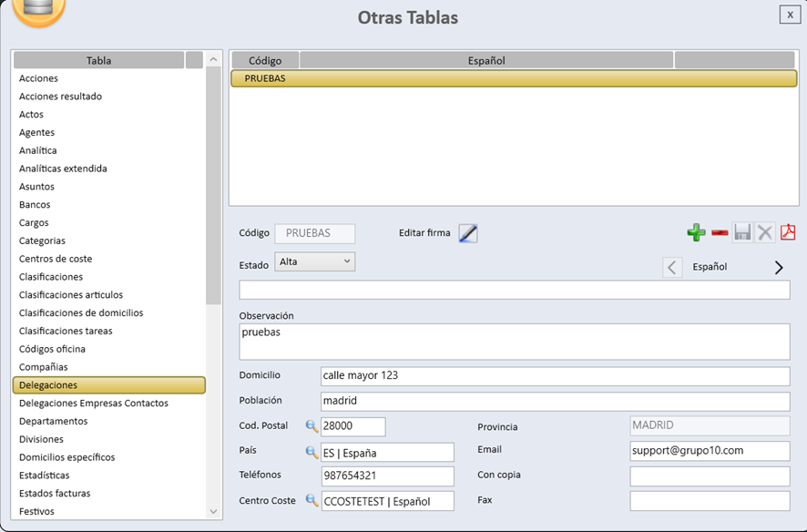
Task: Click magnifier icon next to Centro Coste
Action: pyautogui.click(x=312, y=500)
